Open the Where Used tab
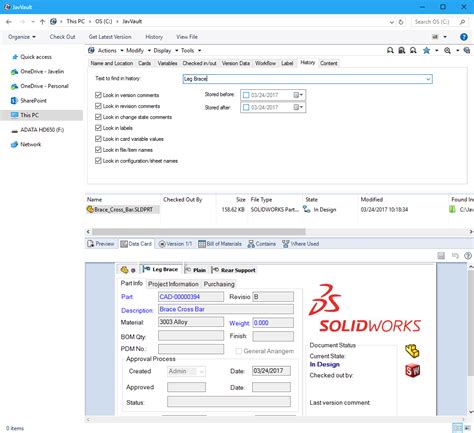This screenshot has height=433, width=474. 301,244
